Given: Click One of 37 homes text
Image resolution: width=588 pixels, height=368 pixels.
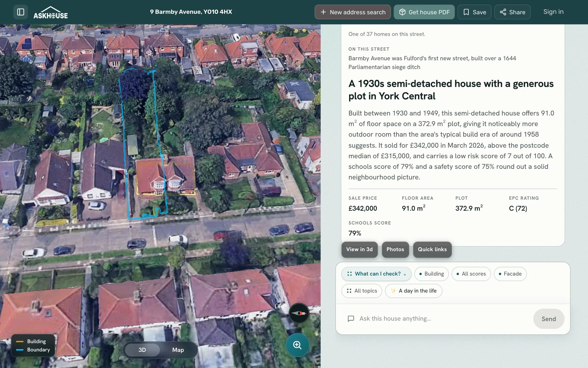Looking at the screenshot, I should tap(387, 34).
